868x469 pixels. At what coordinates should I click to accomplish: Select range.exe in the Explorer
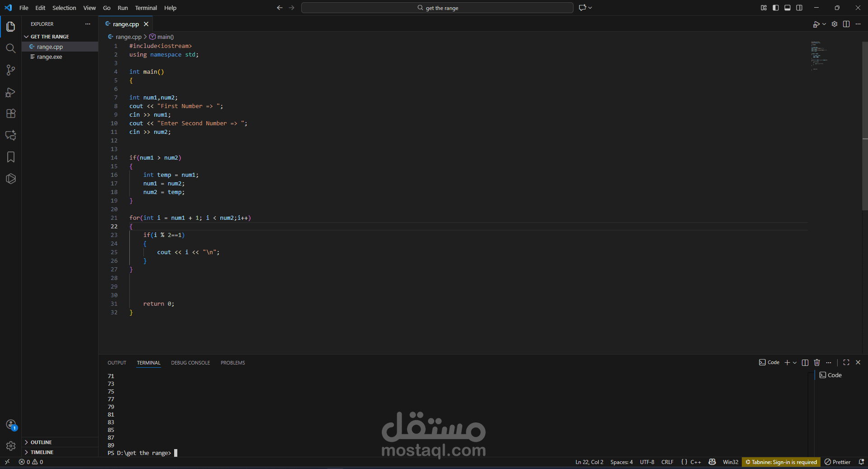tap(50, 57)
